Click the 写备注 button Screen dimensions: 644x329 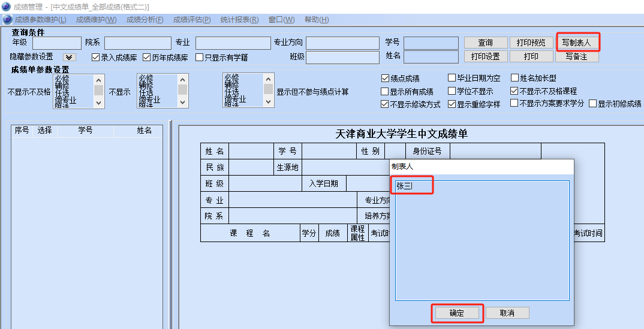pyautogui.click(x=576, y=56)
